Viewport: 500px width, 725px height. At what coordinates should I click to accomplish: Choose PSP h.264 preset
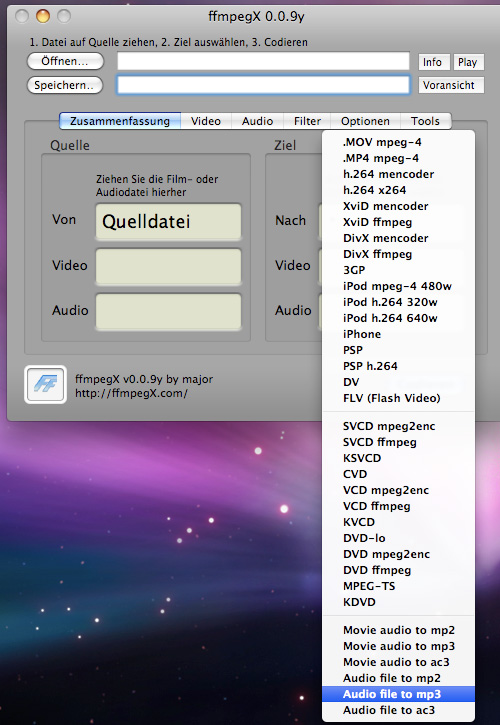pyautogui.click(x=398, y=366)
